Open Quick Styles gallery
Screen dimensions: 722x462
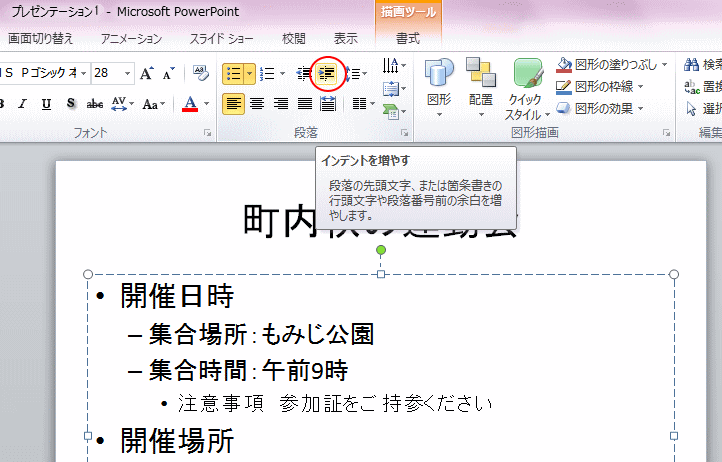coord(527,88)
